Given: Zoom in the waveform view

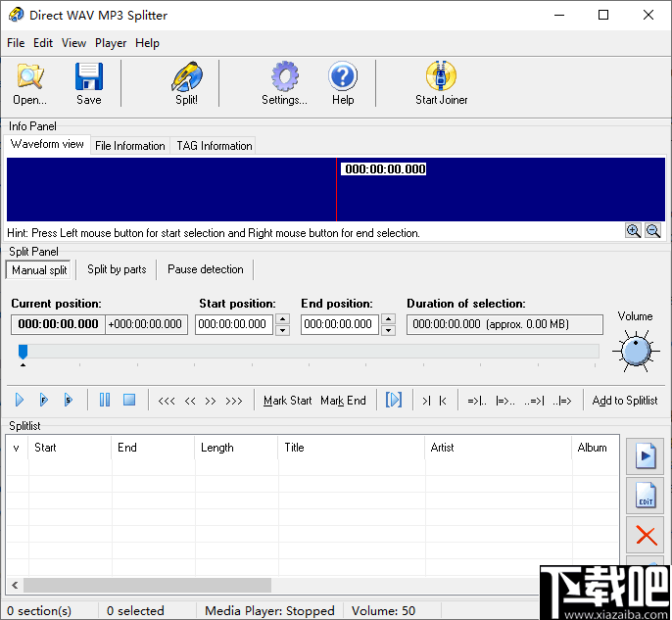Looking at the screenshot, I should click(x=633, y=231).
